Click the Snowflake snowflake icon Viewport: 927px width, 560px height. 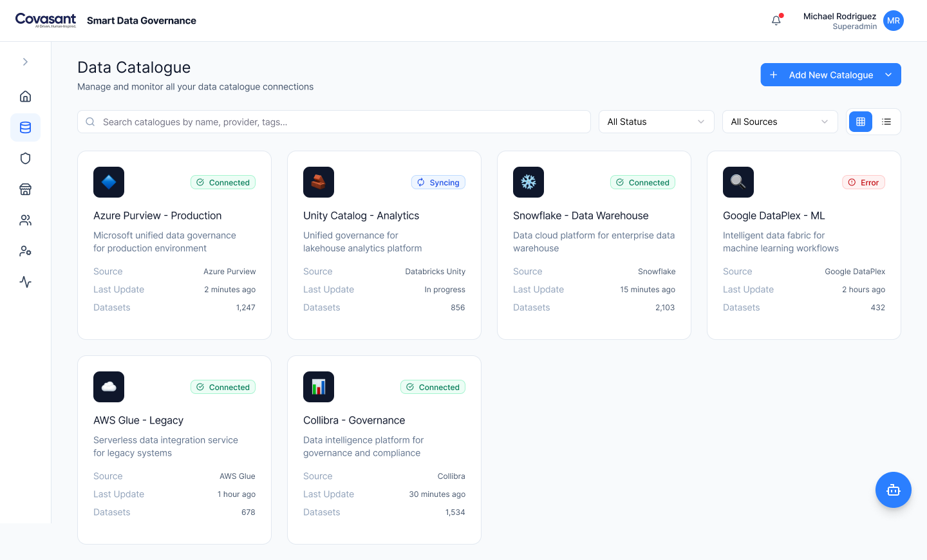point(529,182)
